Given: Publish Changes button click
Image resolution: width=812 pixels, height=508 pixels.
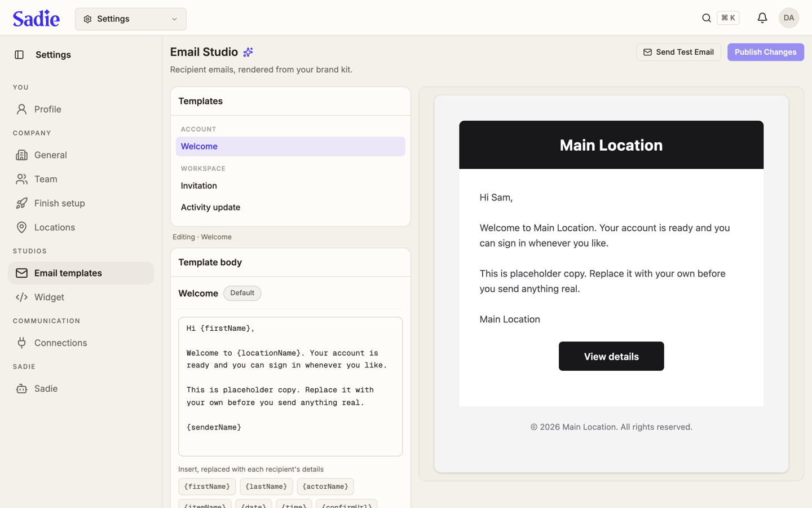Looking at the screenshot, I should pos(765,52).
